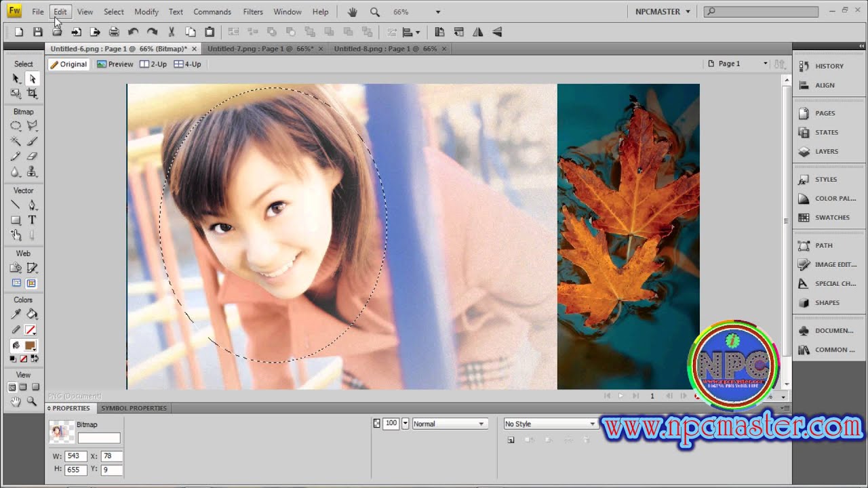Image resolution: width=868 pixels, height=488 pixels.
Task: Choose the Crop tool
Action: 32,94
